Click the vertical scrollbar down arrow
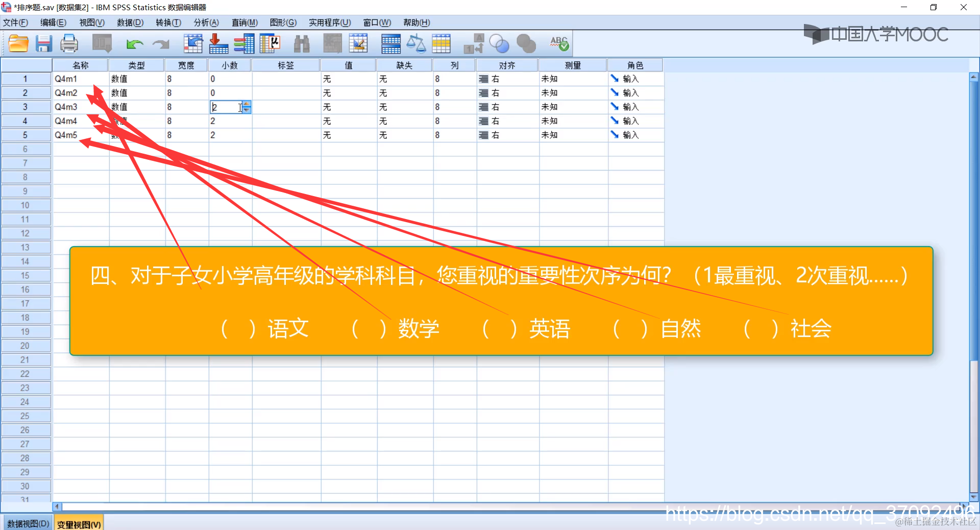 pos(974,497)
